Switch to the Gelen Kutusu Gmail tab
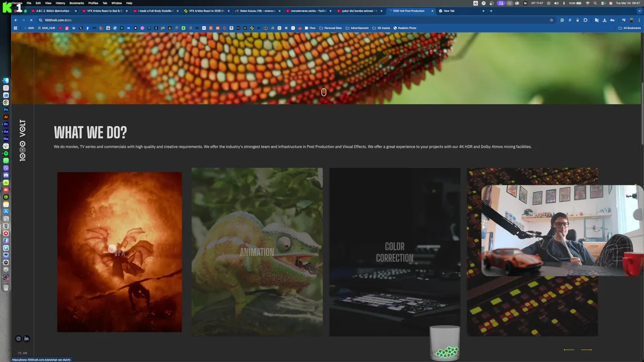The width and height of the screenshot is (644, 362). click(x=257, y=11)
